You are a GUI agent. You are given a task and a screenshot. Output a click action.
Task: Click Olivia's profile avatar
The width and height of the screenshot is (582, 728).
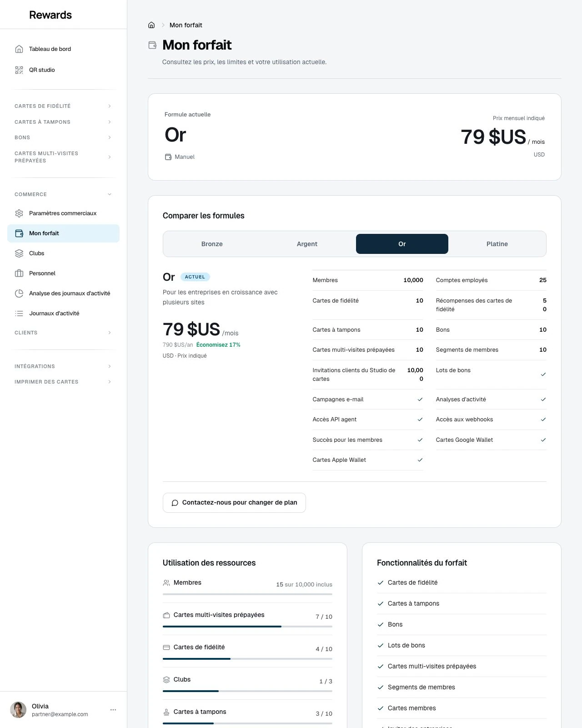pyautogui.click(x=18, y=710)
